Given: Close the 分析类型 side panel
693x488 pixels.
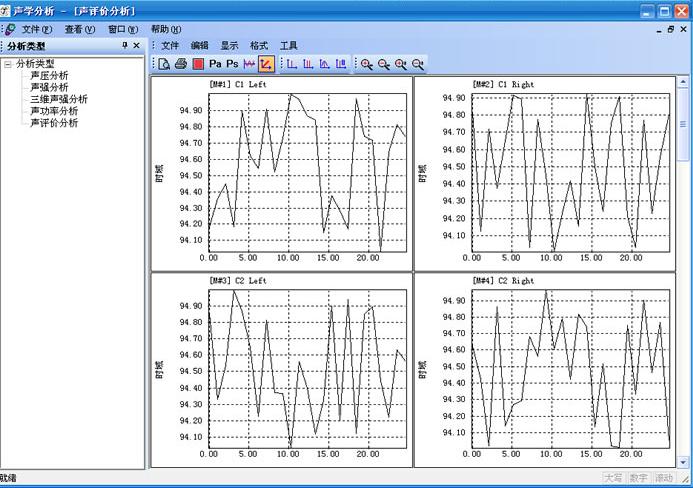Looking at the screenshot, I should click(137, 45).
